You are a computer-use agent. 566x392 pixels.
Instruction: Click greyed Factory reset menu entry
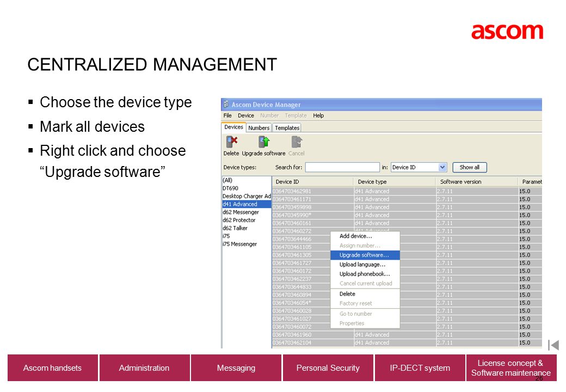365,303
